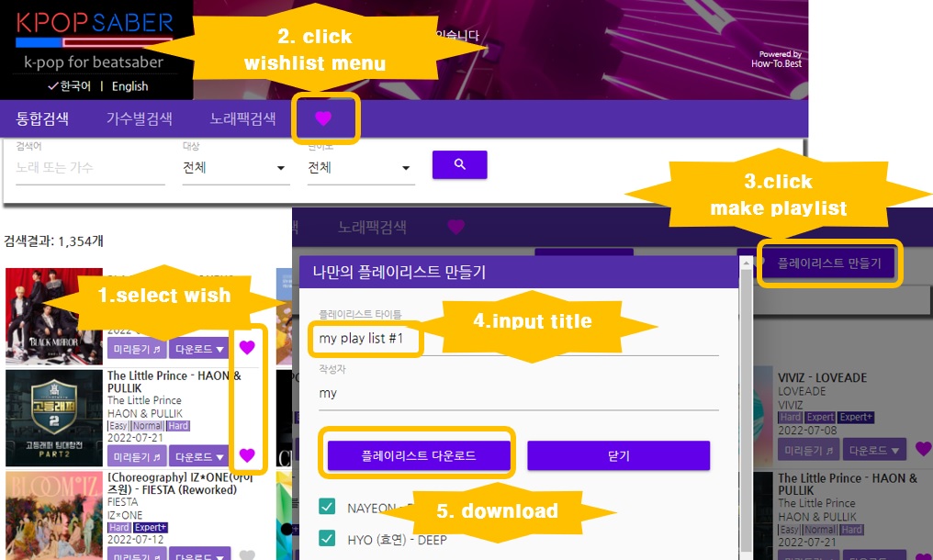Toggle gray heart on IZ*ONE FIESTA song
The width and height of the screenshot is (933, 560).
tap(247, 554)
